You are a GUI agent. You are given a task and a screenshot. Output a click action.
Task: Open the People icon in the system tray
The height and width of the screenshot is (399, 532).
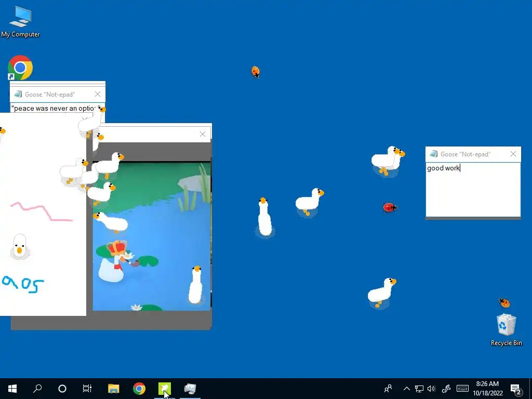388,389
